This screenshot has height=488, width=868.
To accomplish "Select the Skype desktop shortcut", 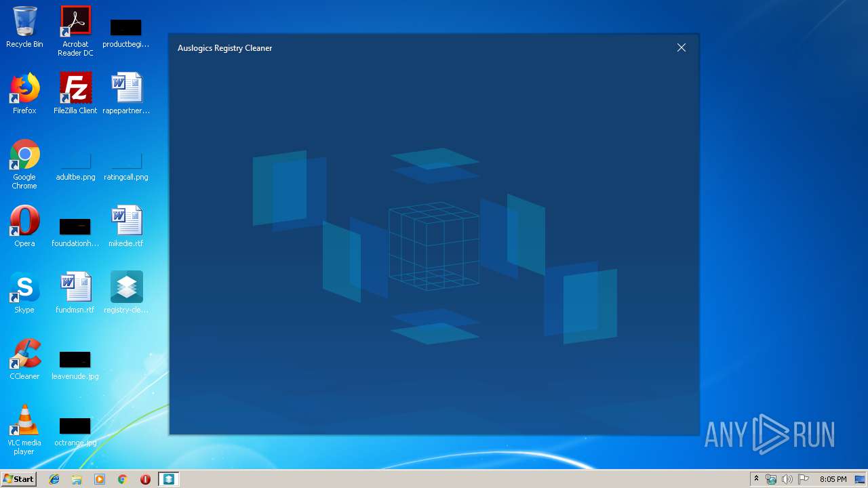I will click(24, 293).
